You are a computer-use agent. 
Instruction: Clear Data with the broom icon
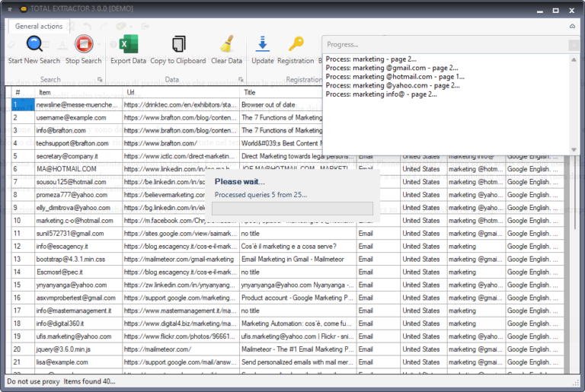pyautogui.click(x=226, y=44)
